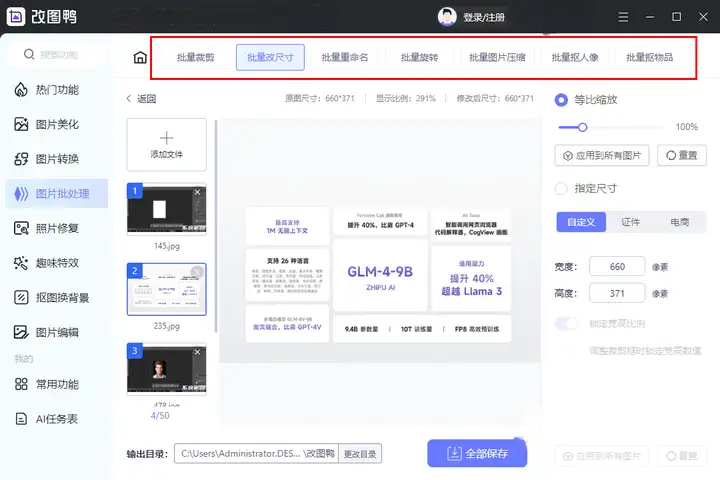Select thumbnail 1 for 145.jpg

point(167,209)
